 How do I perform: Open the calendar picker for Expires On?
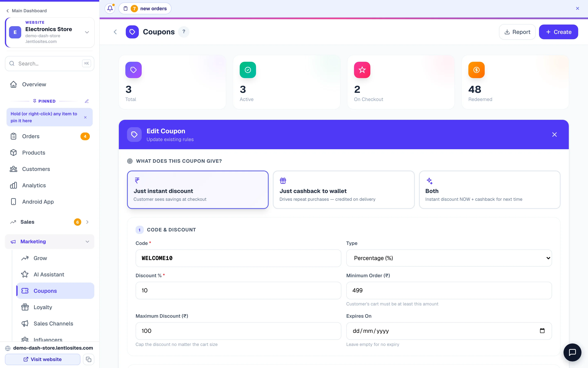point(542,331)
